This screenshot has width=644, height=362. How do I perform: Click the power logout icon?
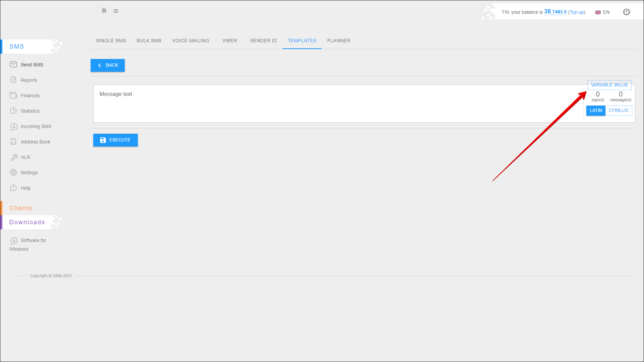click(626, 12)
